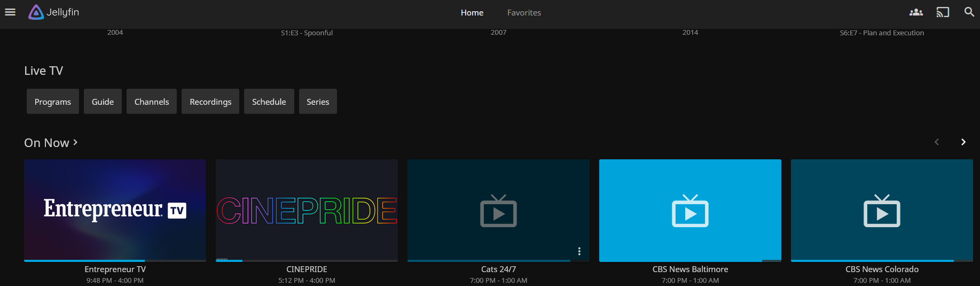Image resolution: width=980 pixels, height=286 pixels.
Task: Open the Entrepreneur TV thumbnail
Action: (115, 210)
